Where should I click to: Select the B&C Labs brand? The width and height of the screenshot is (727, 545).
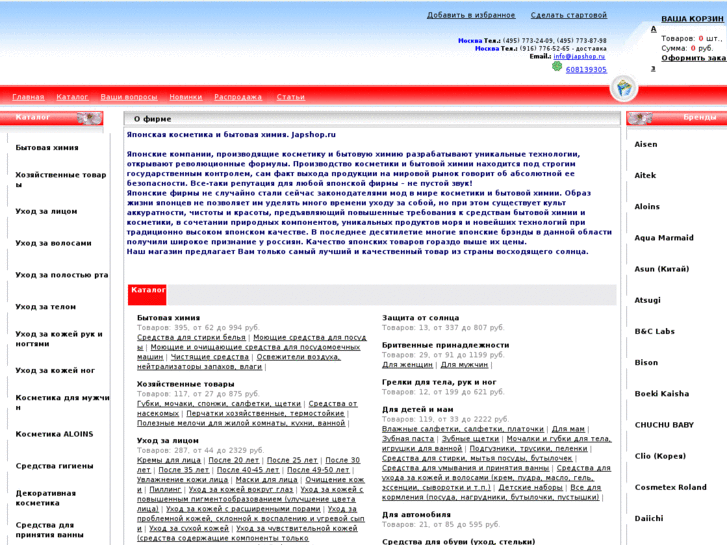(x=654, y=331)
